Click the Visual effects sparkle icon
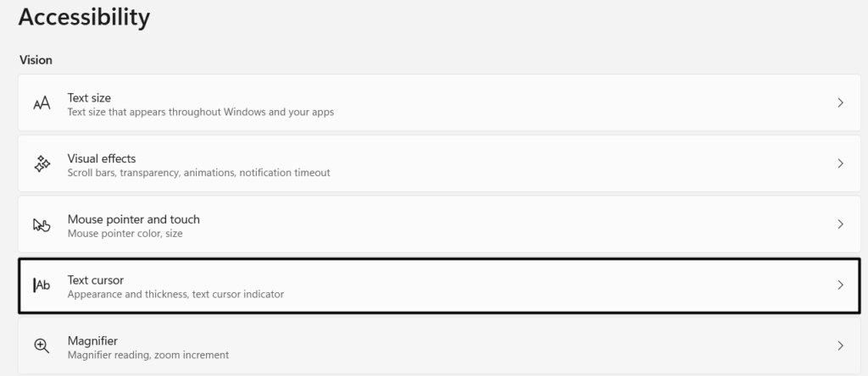The image size is (868, 376). [x=42, y=164]
